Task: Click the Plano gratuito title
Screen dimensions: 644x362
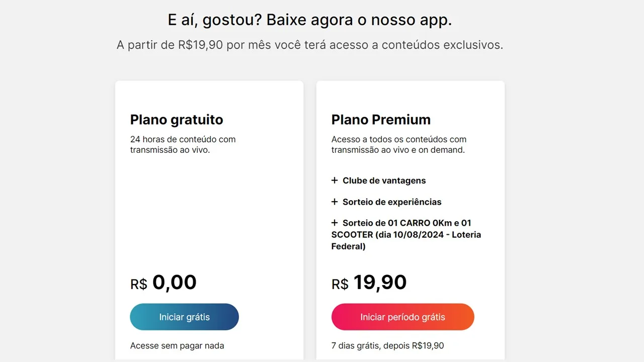Action: point(177,120)
